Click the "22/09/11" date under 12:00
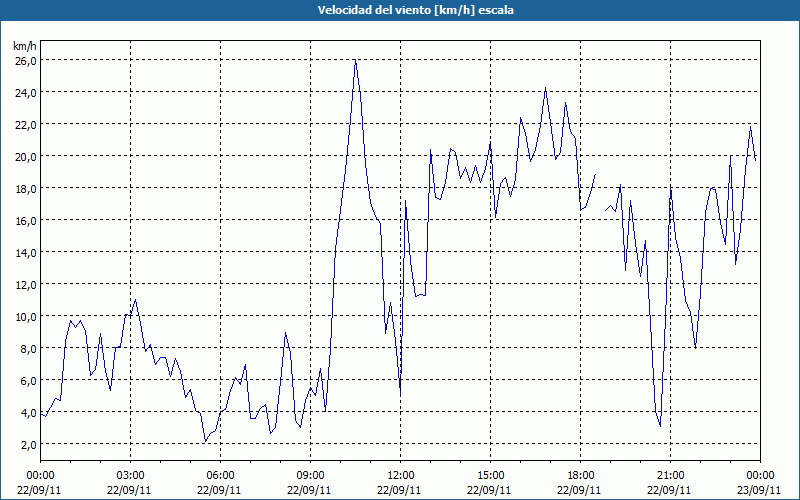The height and width of the screenshot is (500, 800). coord(399,490)
